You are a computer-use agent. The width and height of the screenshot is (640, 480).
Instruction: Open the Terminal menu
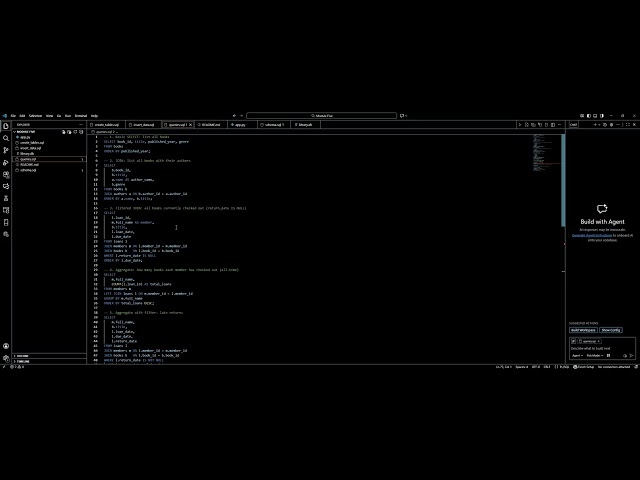coord(81,116)
